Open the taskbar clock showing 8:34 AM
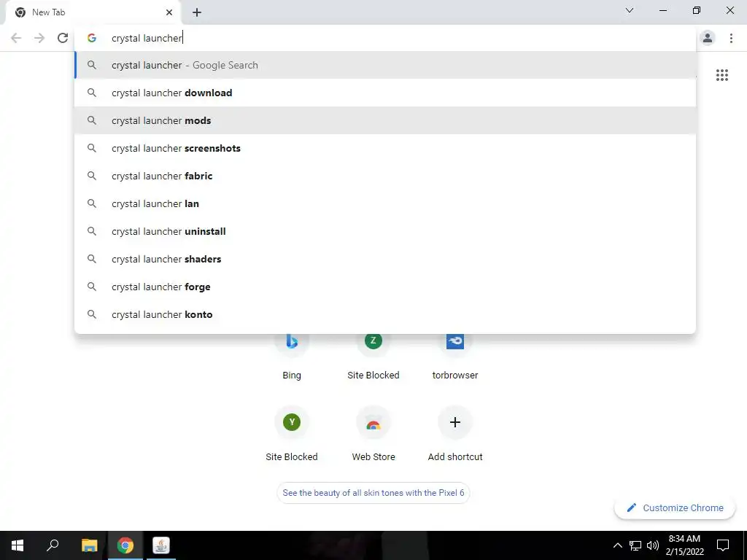The width and height of the screenshot is (747, 560). pos(684,545)
